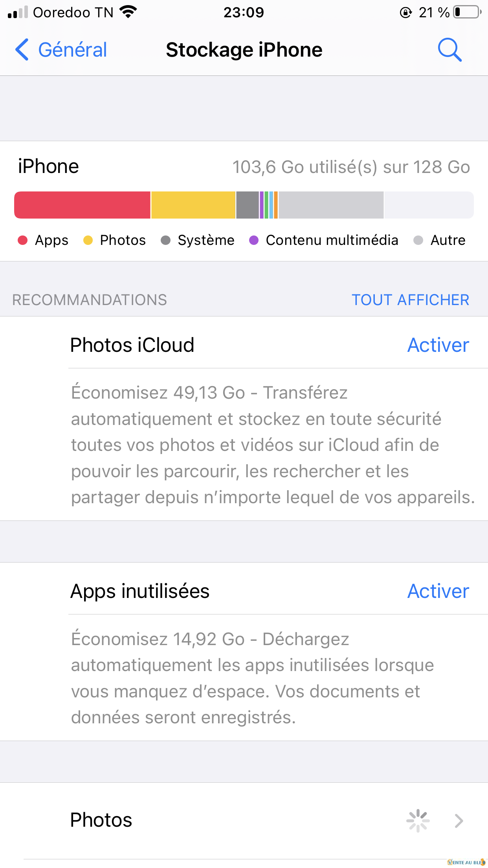The image size is (488, 868).
Task: Click the light gray Autre storage segment
Action: coord(331,205)
